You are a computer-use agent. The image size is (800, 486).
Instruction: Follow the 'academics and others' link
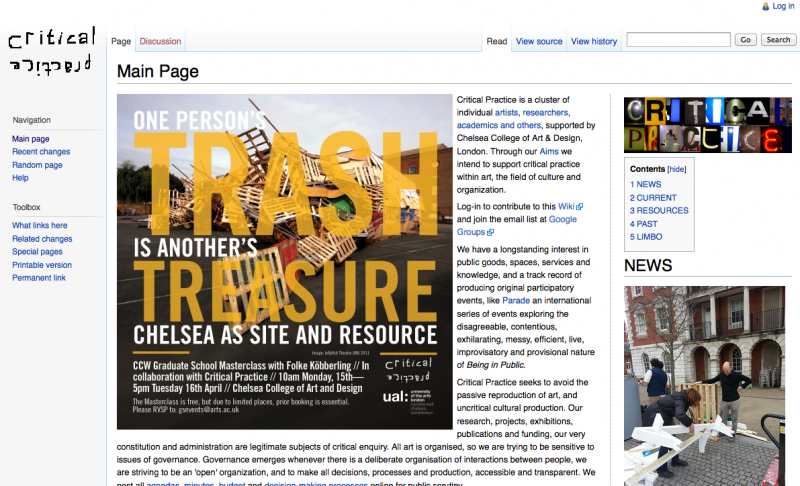498,125
